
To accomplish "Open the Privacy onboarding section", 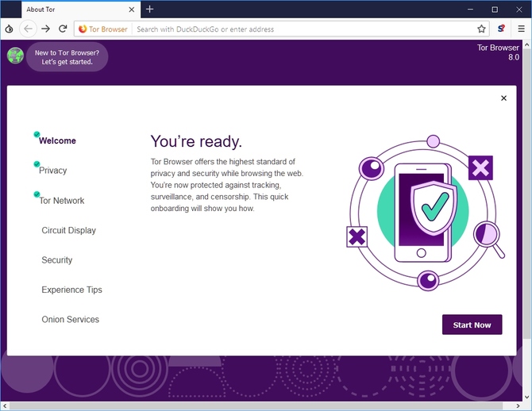I will (x=53, y=171).
